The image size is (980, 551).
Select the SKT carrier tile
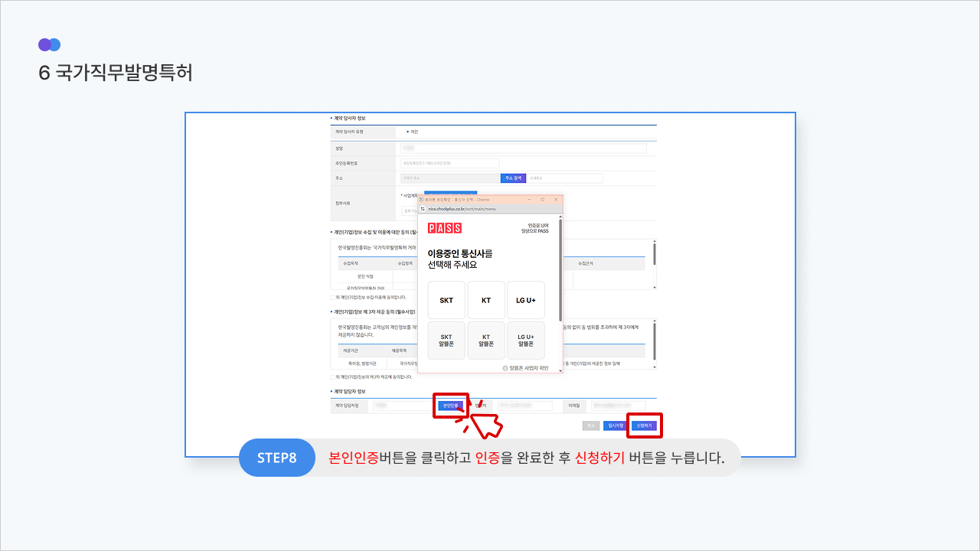tap(446, 301)
